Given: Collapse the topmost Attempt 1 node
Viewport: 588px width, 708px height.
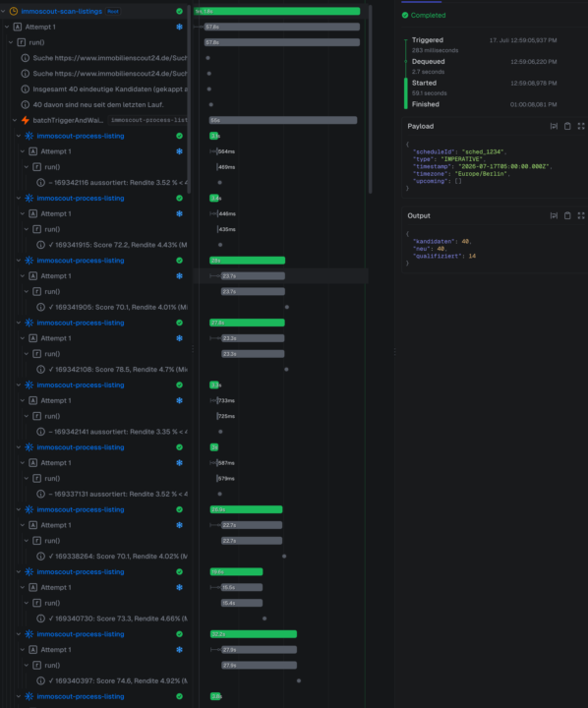Looking at the screenshot, I should click(x=7, y=28).
